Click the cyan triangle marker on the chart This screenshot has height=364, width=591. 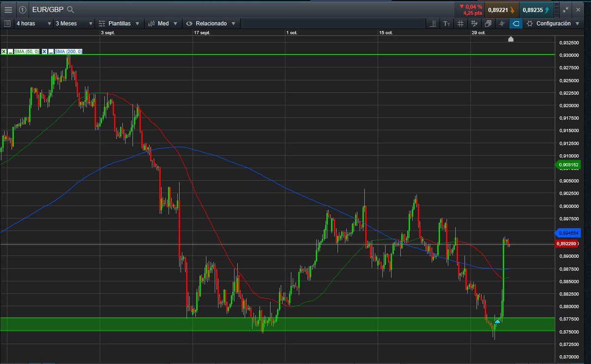[x=497, y=322]
